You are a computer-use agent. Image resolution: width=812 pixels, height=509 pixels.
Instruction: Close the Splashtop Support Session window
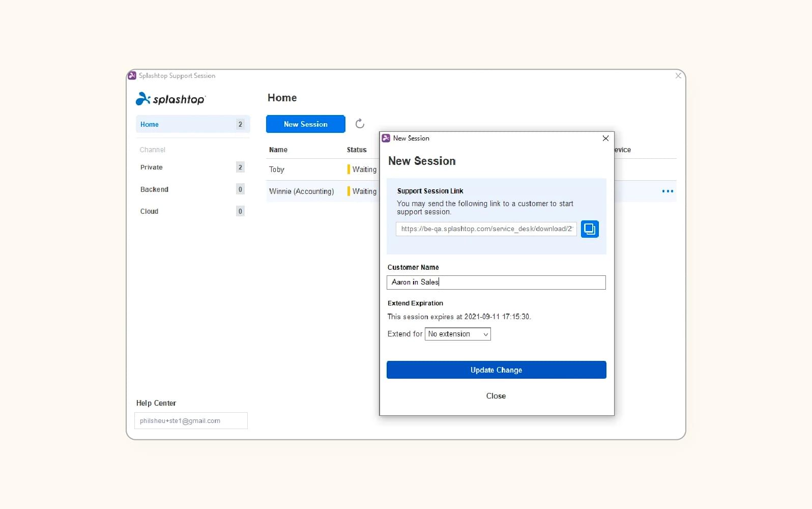[x=678, y=76]
